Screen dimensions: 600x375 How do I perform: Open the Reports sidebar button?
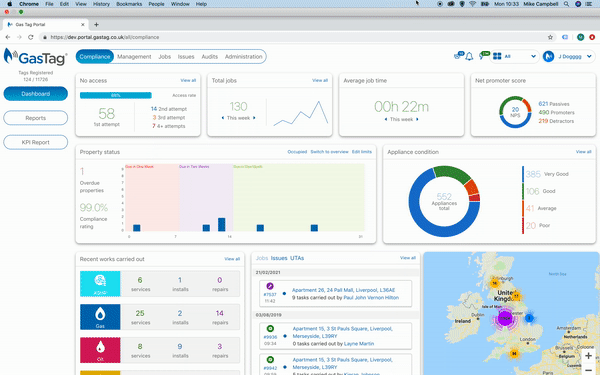(x=36, y=118)
